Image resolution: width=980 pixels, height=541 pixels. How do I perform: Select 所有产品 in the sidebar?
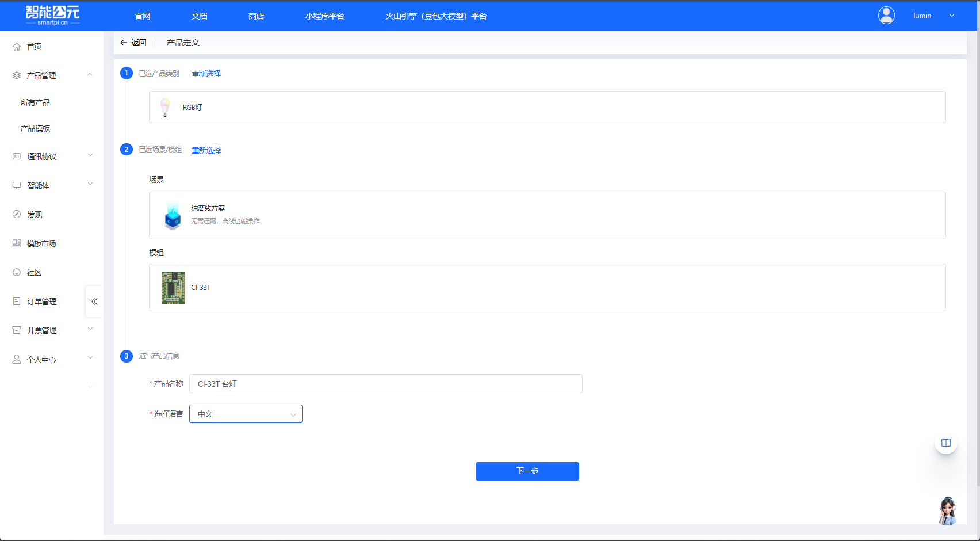[35, 102]
